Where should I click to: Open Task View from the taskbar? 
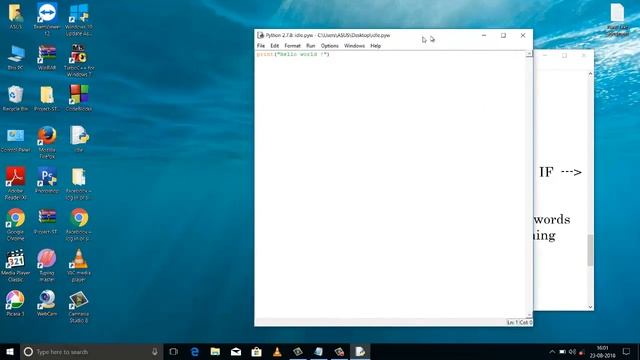click(173, 351)
